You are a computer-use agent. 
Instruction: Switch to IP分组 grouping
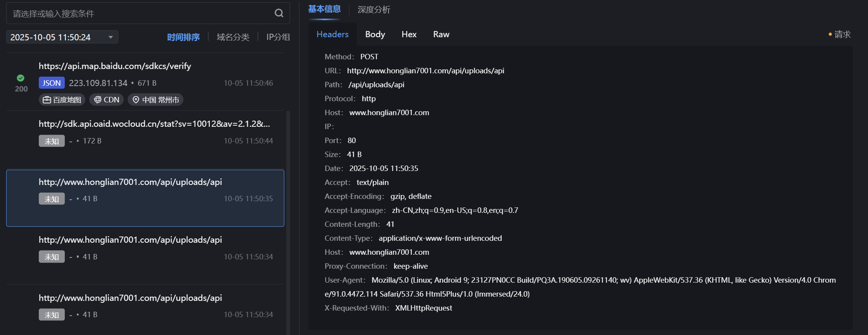tap(278, 37)
